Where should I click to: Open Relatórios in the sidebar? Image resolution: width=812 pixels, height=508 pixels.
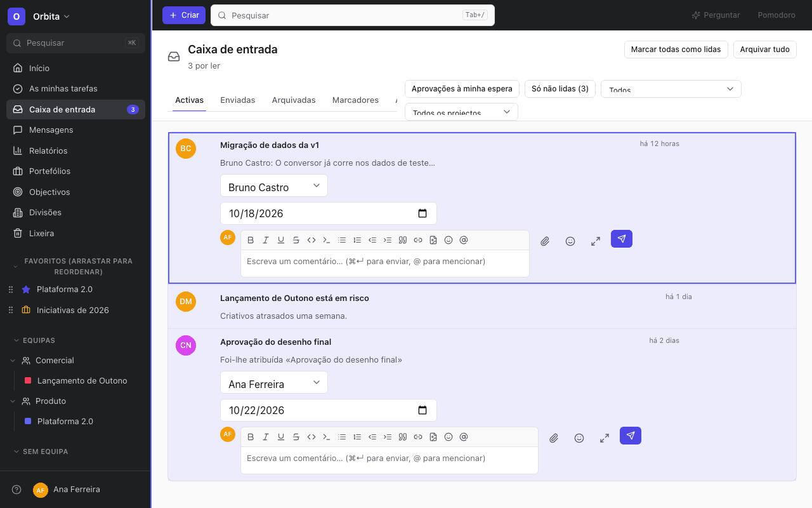pyautogui.click(x=75, y=150)
